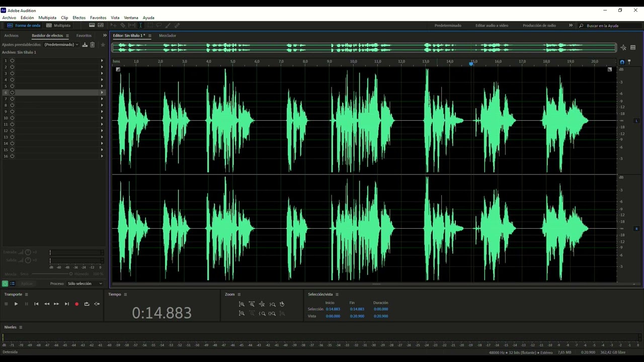644x362 pixels.
Task: Show the spectral frequency display
Action: coord(92,25)
